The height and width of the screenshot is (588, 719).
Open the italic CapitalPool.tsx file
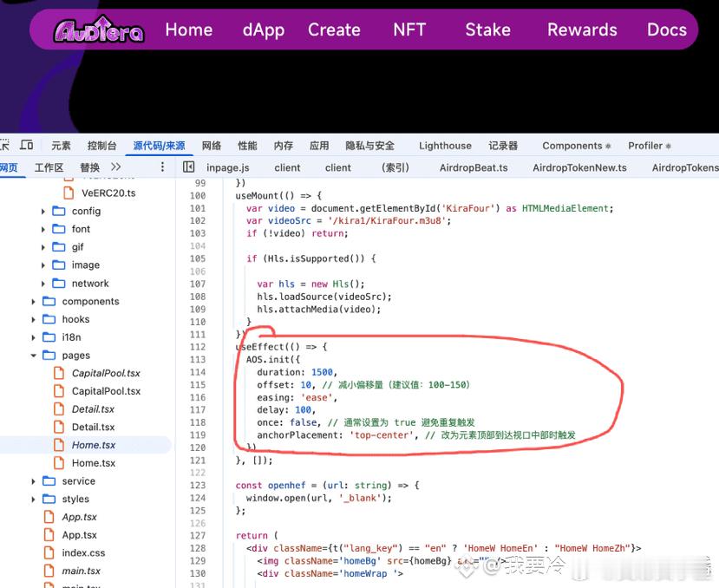(106, 373)
